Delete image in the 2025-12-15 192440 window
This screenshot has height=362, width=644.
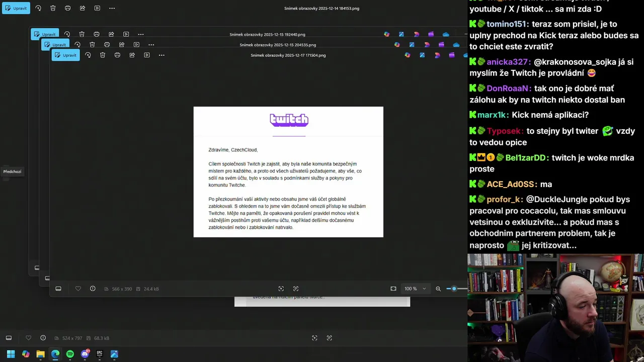82,34
